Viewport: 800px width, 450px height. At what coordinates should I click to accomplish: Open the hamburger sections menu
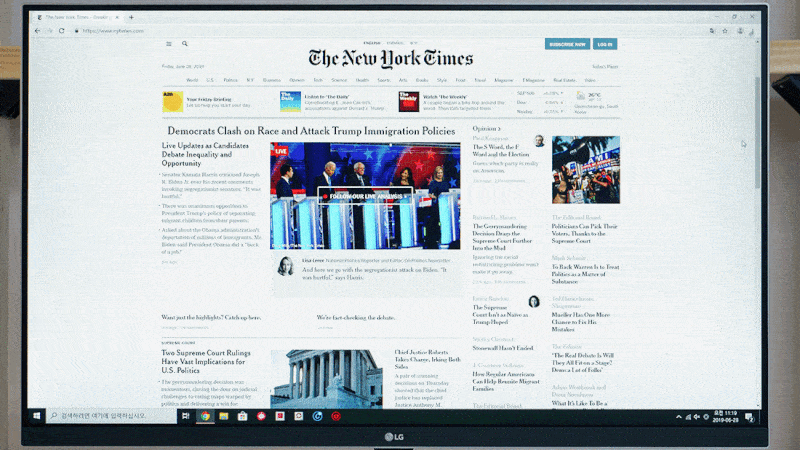pos(169,44)
